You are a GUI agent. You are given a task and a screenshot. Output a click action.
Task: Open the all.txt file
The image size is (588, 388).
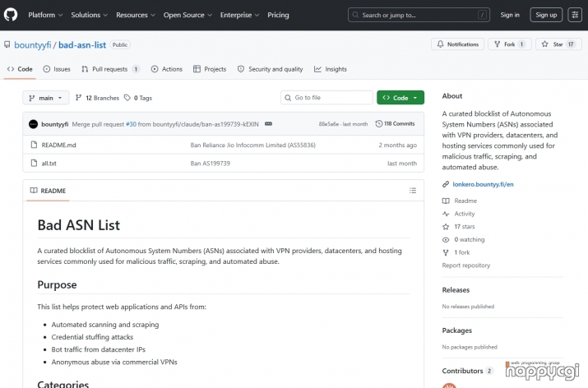click(x=49, y=164)
